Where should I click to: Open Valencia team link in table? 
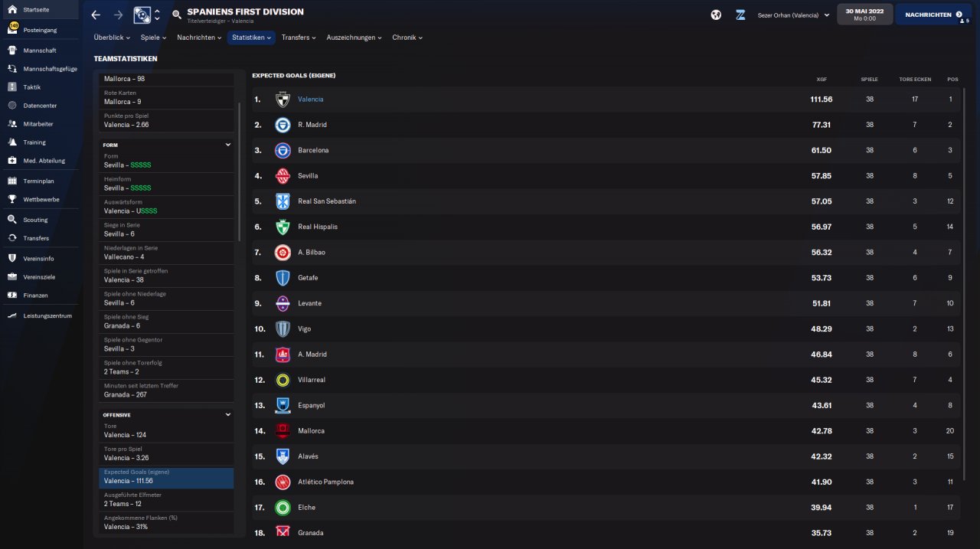coord(310,100)
